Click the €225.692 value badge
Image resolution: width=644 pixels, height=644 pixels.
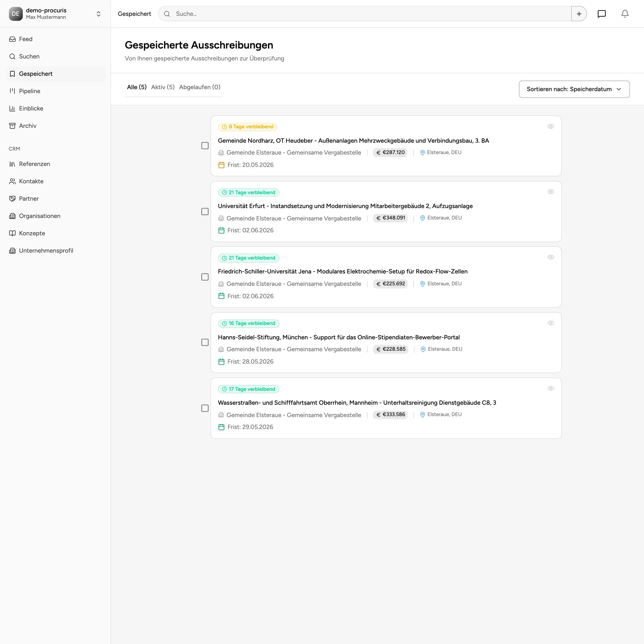point(390,284)
